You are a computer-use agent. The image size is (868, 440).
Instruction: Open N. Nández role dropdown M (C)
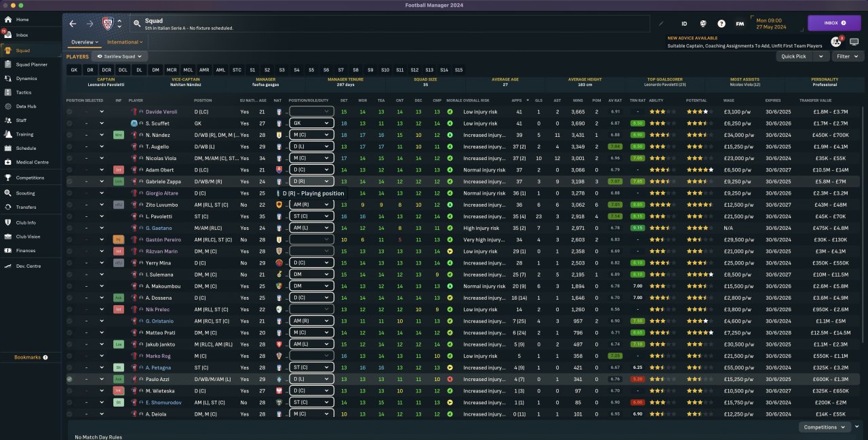pyautogui.click(x=311, y=135)
